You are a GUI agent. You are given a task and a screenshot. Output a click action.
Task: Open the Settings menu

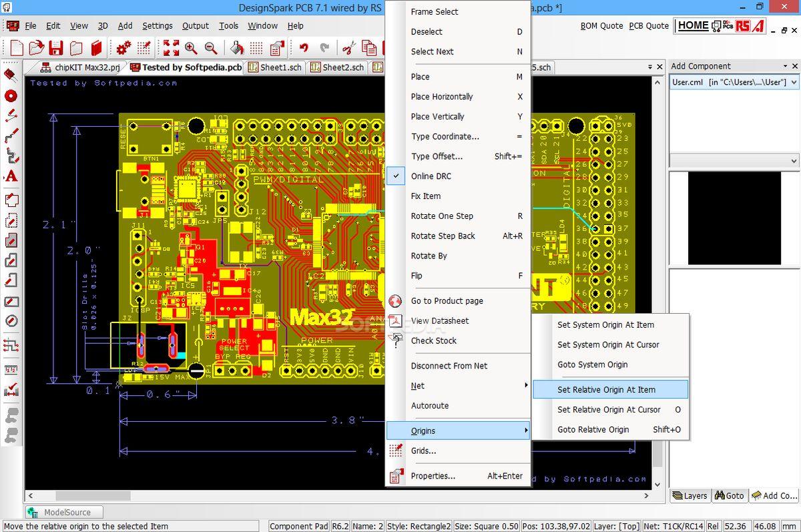click(x=157, y=26)
